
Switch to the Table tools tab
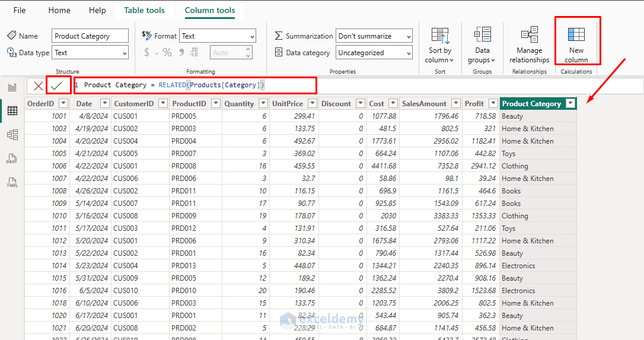point(144,10)
